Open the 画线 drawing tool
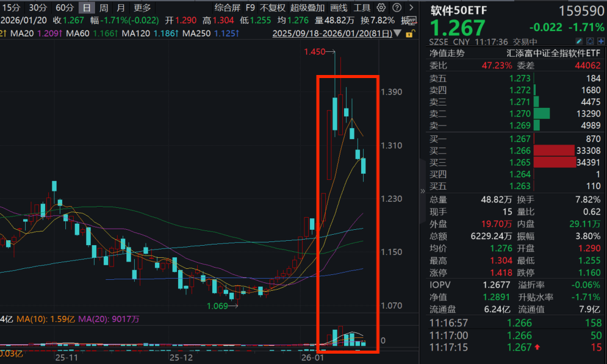 [339, 8]
